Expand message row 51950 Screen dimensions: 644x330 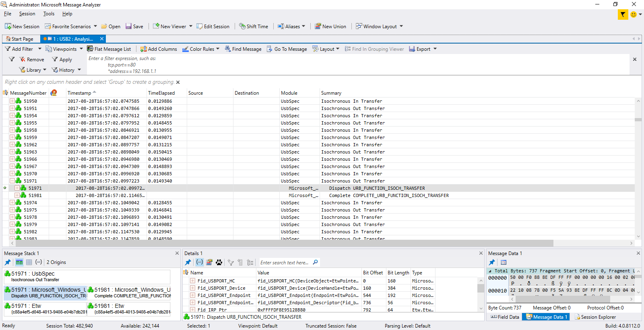point(12,101)
